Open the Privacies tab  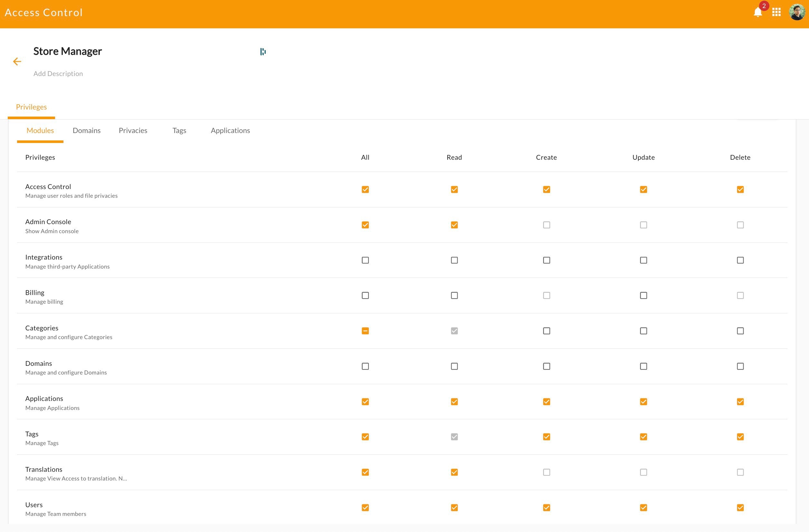point(133,130)
